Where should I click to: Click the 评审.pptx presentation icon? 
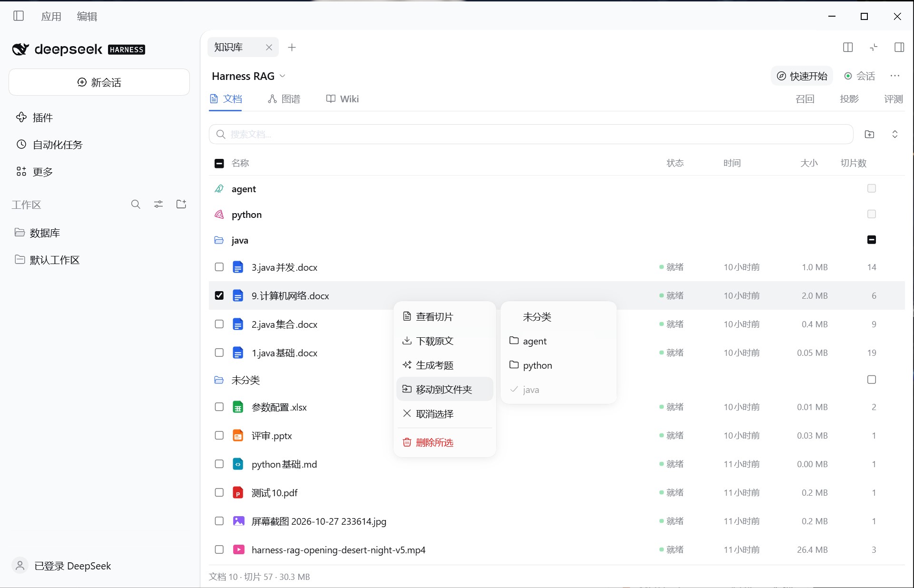tap(238, 436)
